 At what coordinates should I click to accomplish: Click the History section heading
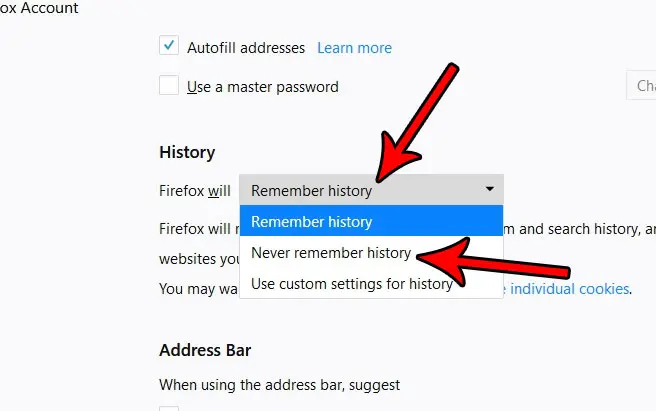click(x=187, y=152)
